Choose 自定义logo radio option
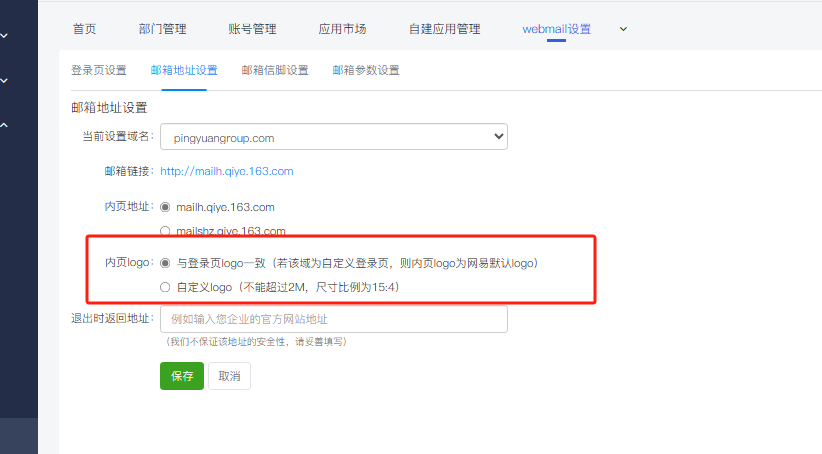The width and height of the screenshot is (822, 454). tap(165, 287)
